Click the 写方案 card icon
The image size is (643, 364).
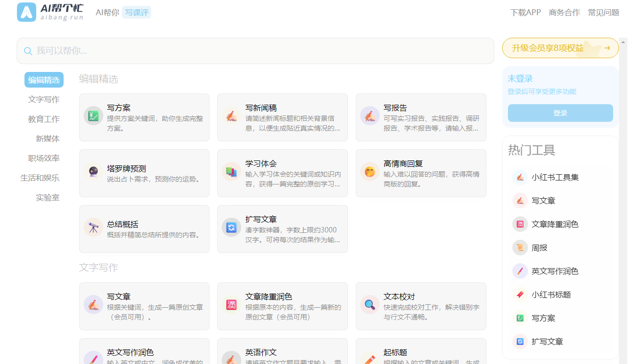(x=93, y=116)
